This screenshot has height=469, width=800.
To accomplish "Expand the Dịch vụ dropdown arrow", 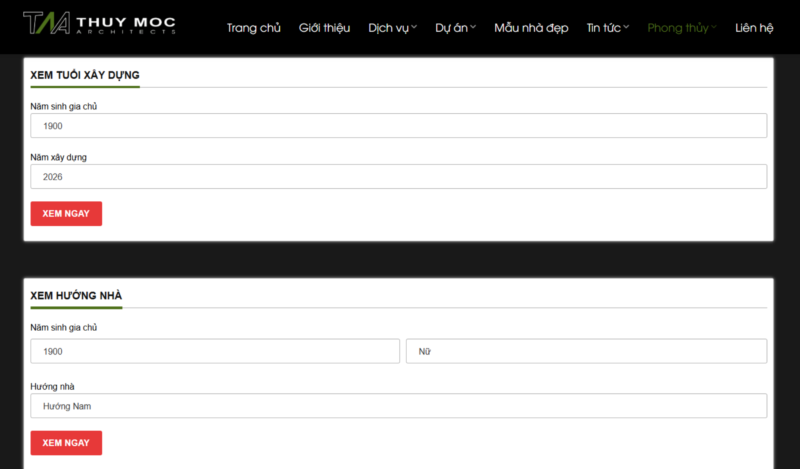I will (414, 27).
